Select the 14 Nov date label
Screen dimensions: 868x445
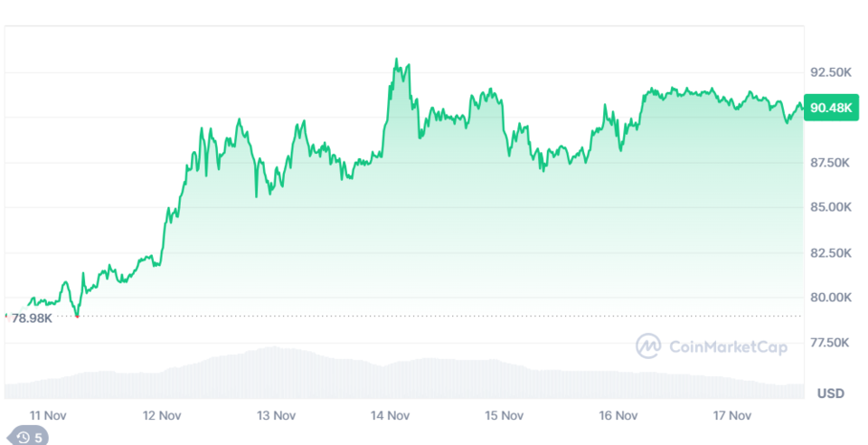391,416
